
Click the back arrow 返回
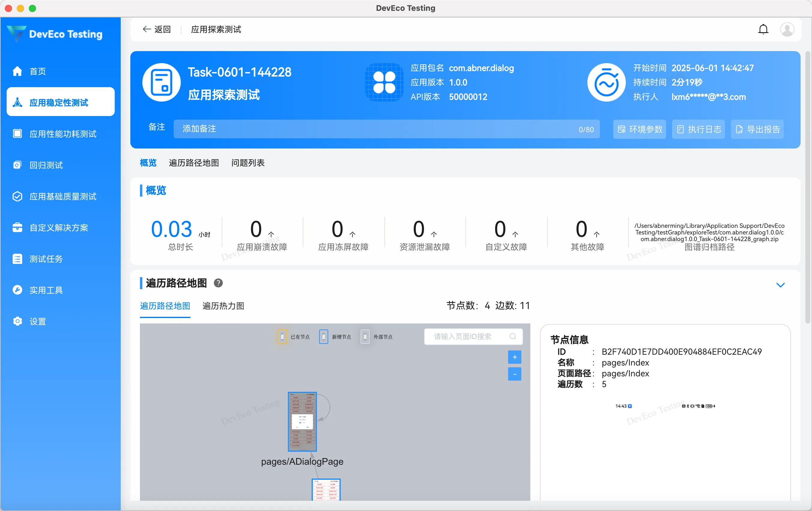click(x=156, y=29)
